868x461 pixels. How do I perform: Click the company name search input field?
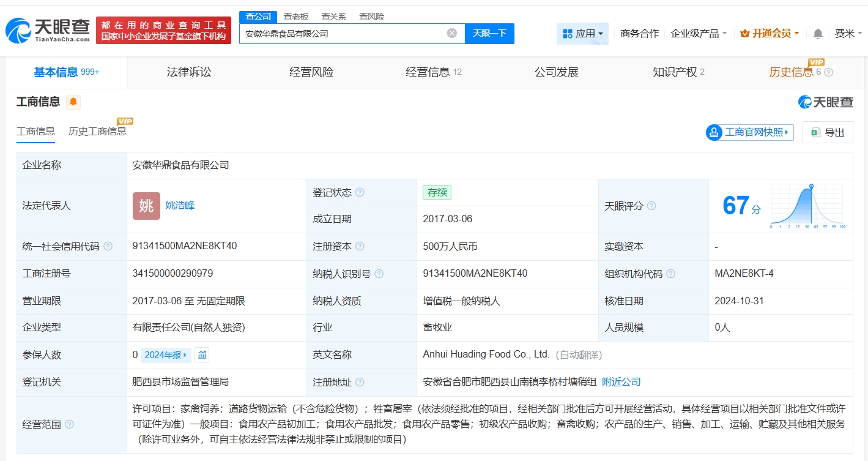pyautogui.click(x=343, y=34)
